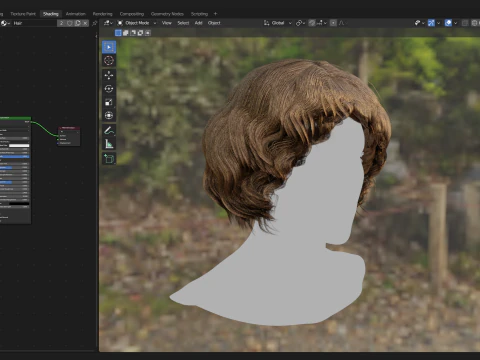Image resolution: width=480 pixels, height=360 pixels.
Task: Click the material user count 2 button
Action: coord(61,23)
